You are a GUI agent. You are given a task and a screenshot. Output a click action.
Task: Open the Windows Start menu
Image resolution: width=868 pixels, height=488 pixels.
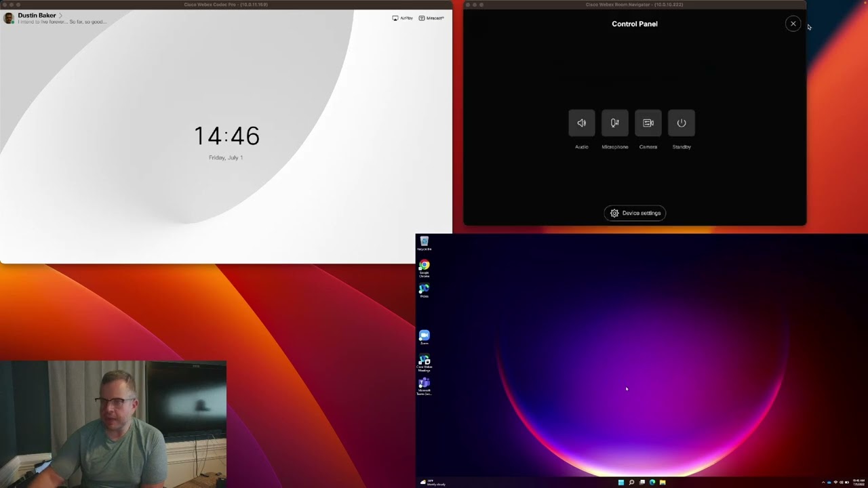(x=620, y=483)
